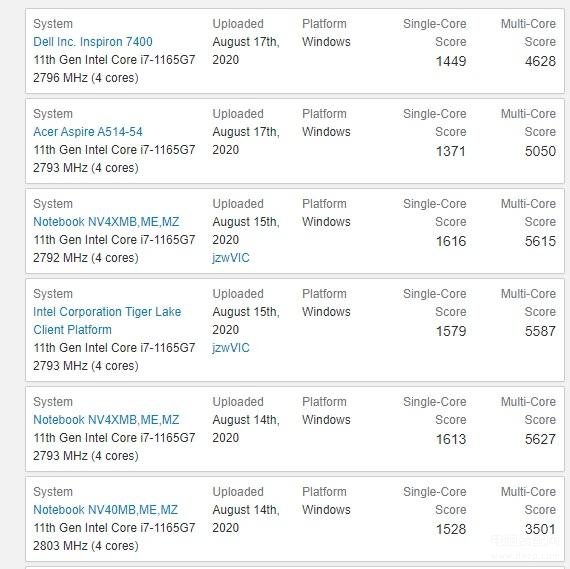The height and width of the screenshot is (569, 570).
Task: Click the 2803 MHz (4 cores) text
Action: (x=86, y=546)
